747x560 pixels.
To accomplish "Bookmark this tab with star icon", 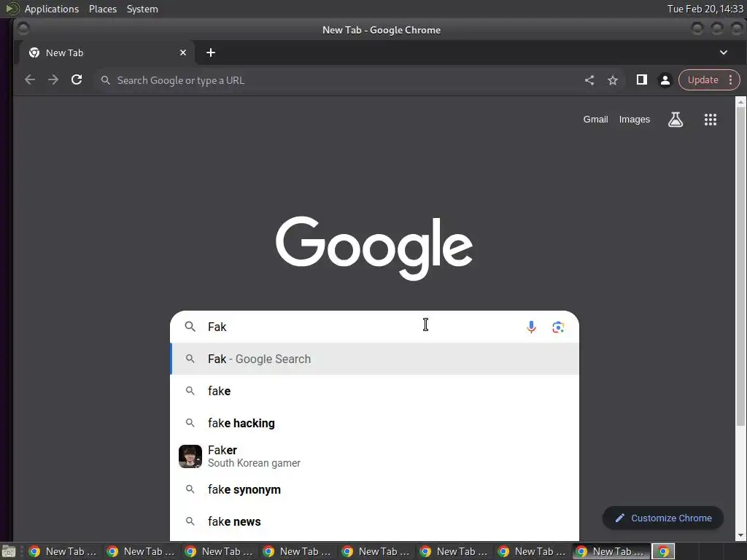I will (613, 80).
